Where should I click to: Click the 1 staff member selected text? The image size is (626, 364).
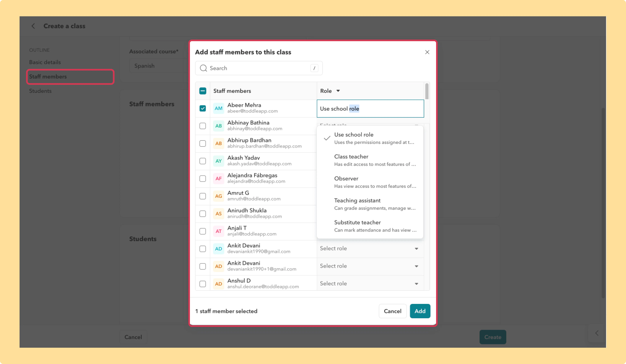pos(226,311)
